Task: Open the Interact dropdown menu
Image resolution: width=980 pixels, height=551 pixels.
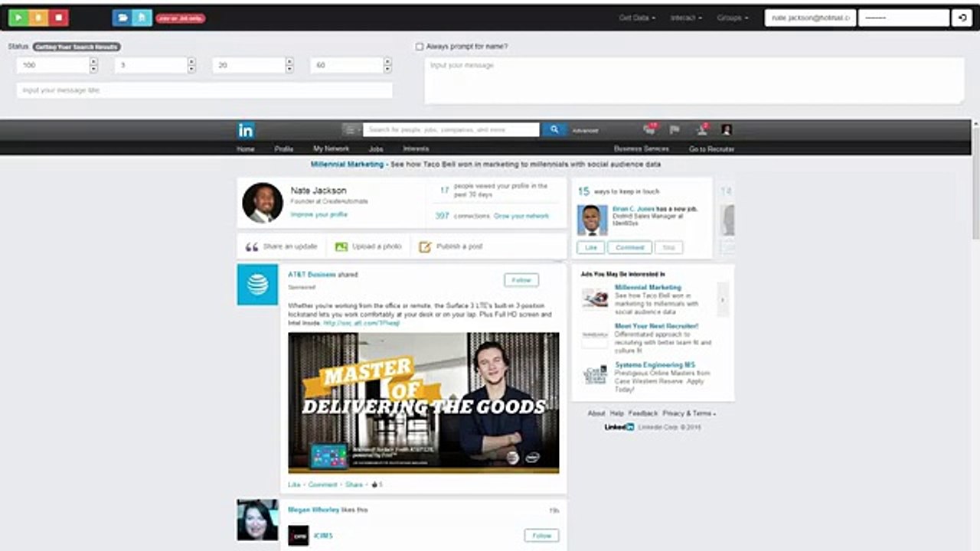Action: 685,18
